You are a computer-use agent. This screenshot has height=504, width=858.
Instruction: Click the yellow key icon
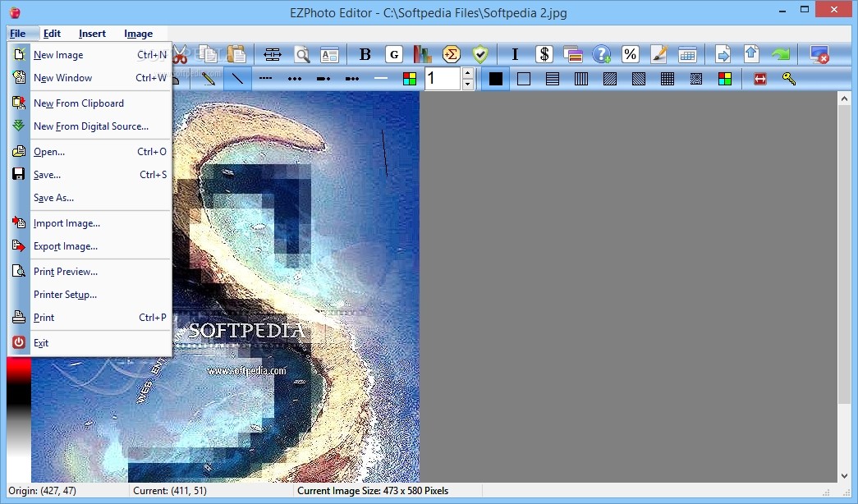(789, 79)
